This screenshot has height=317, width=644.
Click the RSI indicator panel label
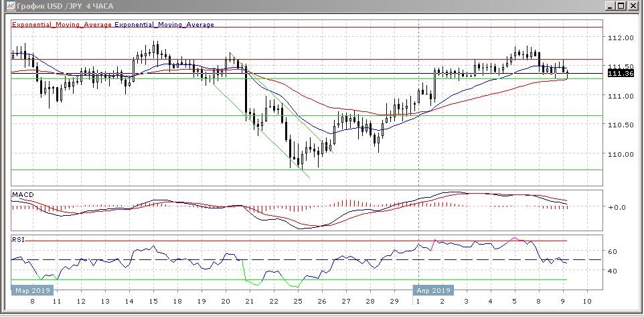(17, 239)
